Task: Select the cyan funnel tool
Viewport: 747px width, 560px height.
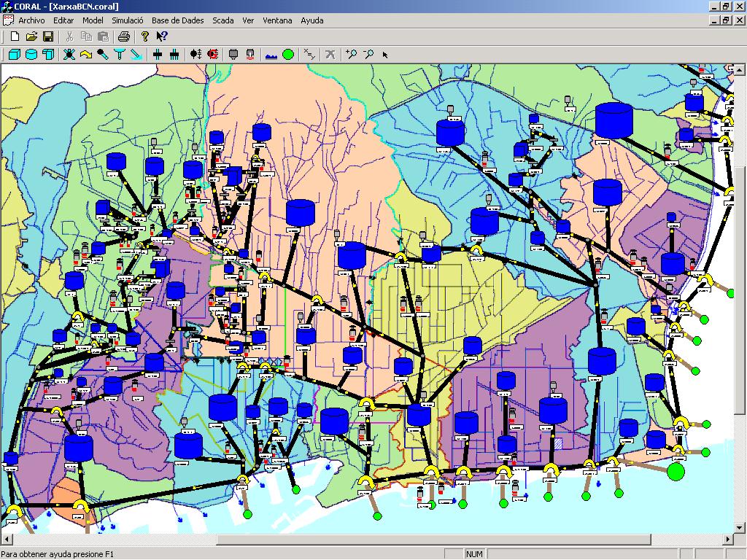Action: (120, 54)
